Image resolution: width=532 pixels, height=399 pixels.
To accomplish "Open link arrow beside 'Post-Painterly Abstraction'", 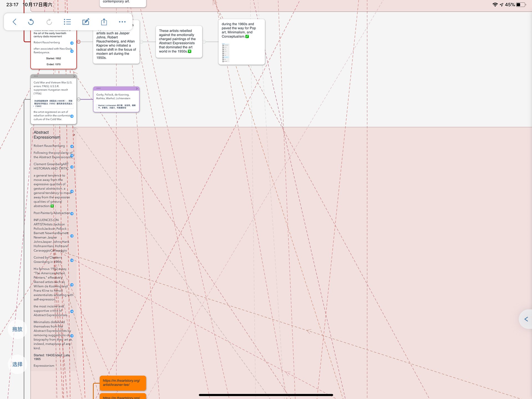I will (72, 214).
